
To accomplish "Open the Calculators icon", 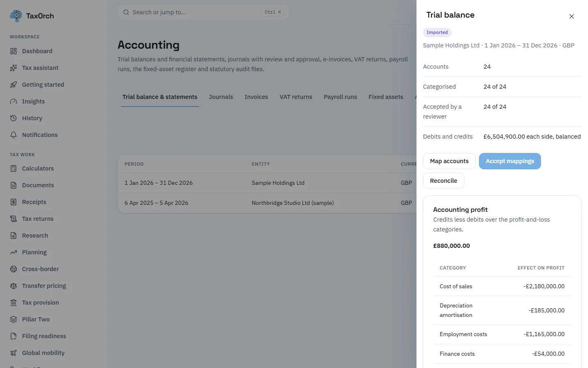I will [x=13, y=168].
